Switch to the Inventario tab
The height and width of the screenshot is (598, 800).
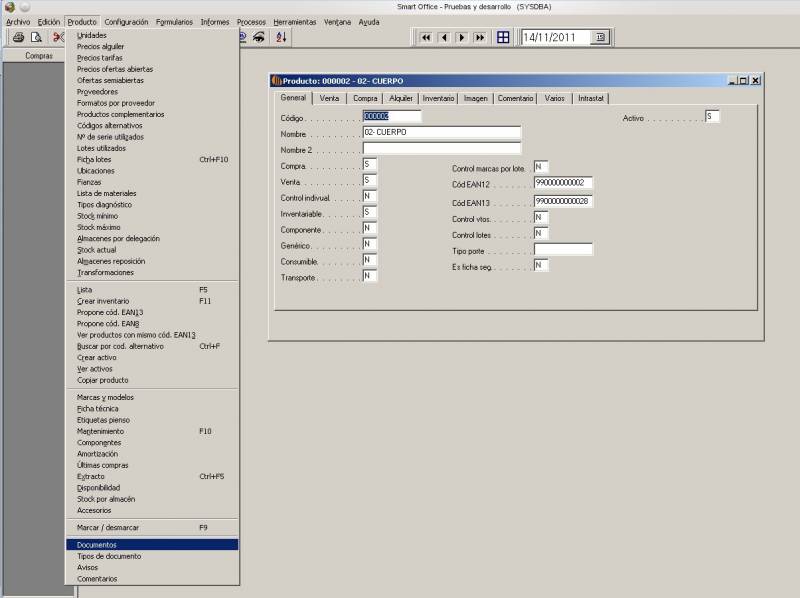tap(438, 98)
